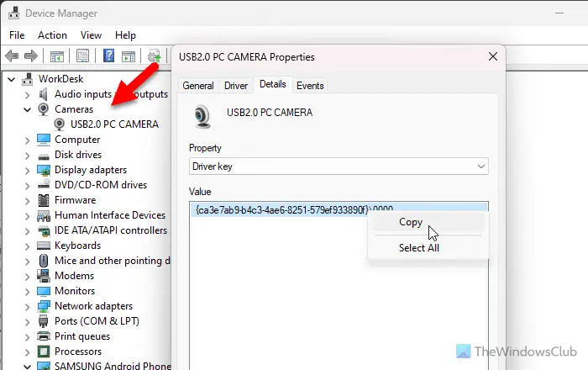588x370 pixels.
Task: Select the USB2.0 PC CAMERA device
Action: (113, 124)
